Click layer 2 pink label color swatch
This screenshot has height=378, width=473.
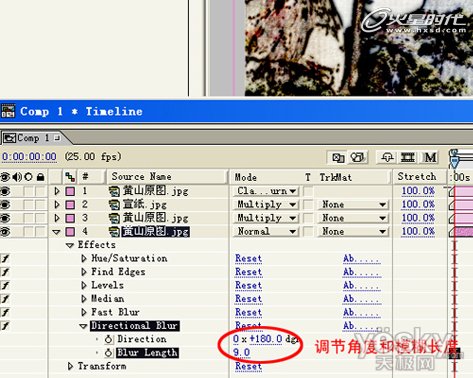pyautogui.click(x=70, y=205)
